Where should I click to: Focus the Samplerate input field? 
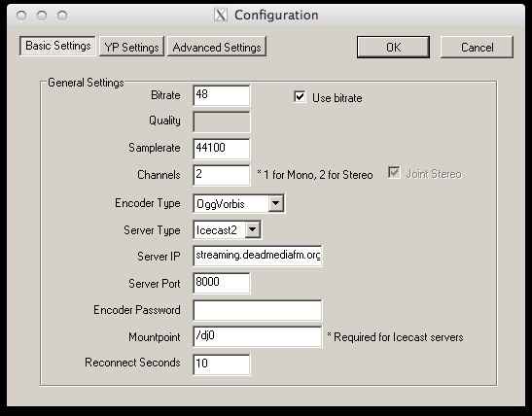tap(222, 149)
